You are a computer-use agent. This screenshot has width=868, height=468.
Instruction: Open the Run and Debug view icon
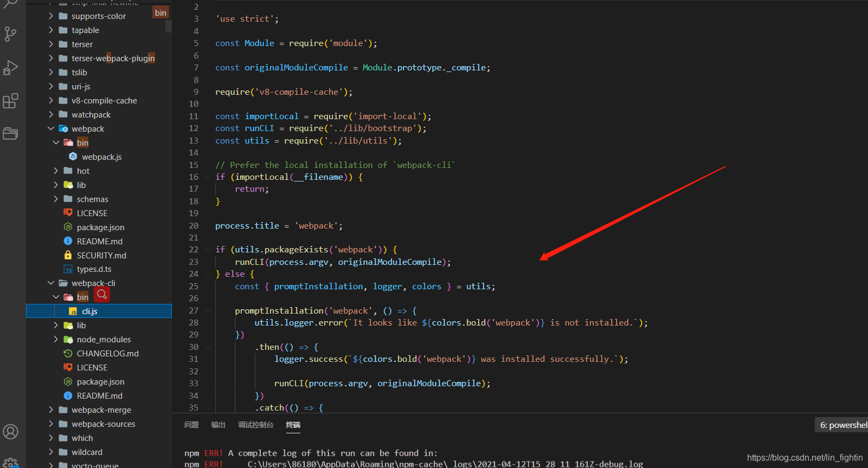pos(10,68)
